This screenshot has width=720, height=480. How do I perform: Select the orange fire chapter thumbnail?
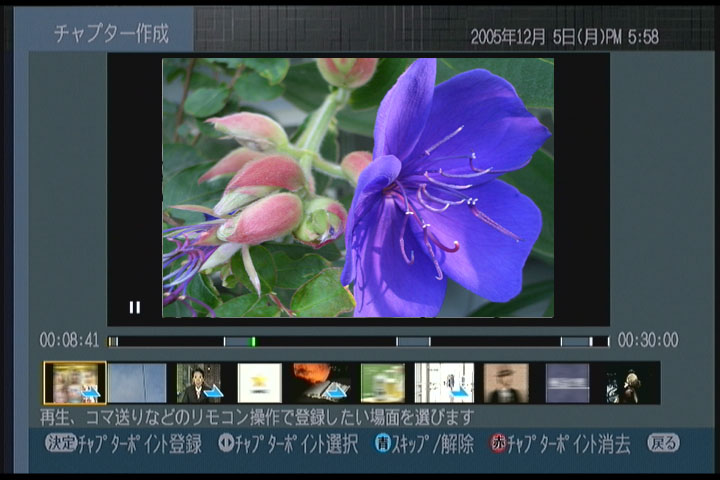[320, 383]
